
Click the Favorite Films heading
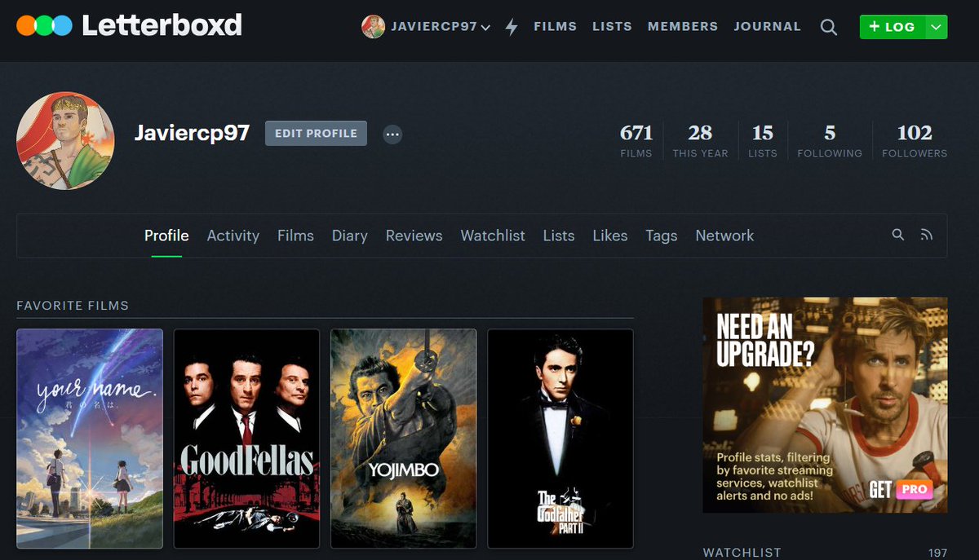coord(73,306)
